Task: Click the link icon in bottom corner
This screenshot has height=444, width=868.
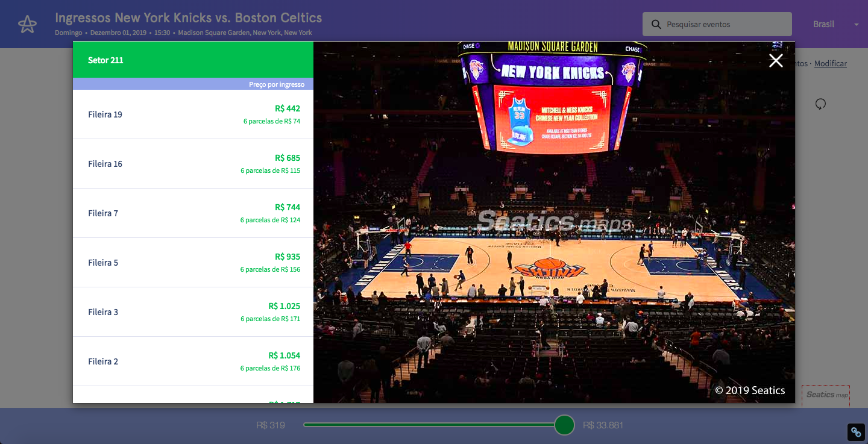Action: tap(856, 432)
